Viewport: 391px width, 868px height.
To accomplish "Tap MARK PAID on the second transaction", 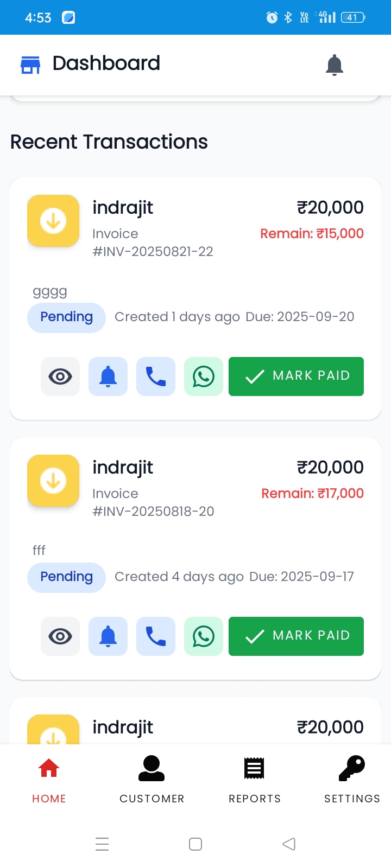I will coord(296,636).
